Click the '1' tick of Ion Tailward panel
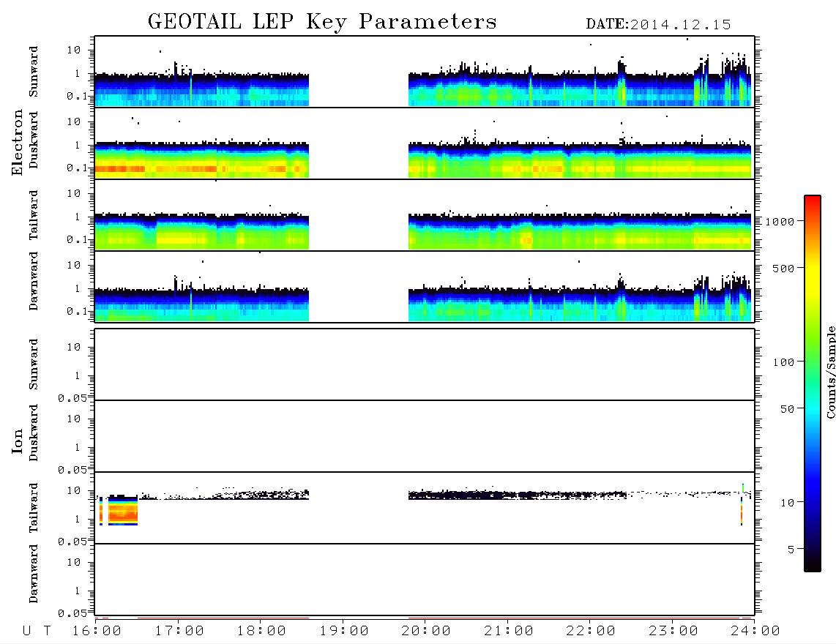The image size is (836, 644). (x=78, y=519)
